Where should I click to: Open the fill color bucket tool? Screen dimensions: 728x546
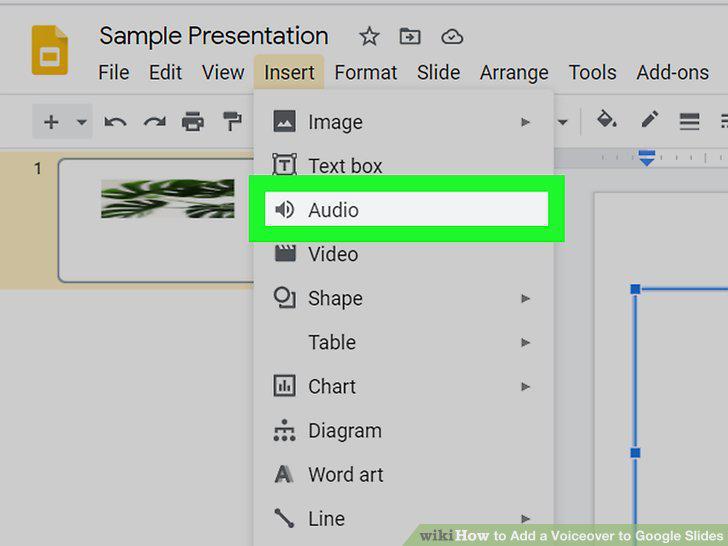[606, 120]
